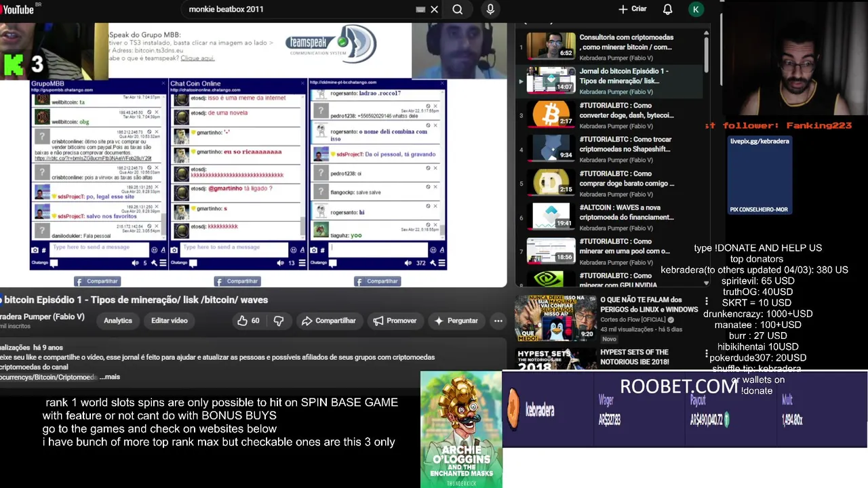Start voice search with microphone icon

490,9
